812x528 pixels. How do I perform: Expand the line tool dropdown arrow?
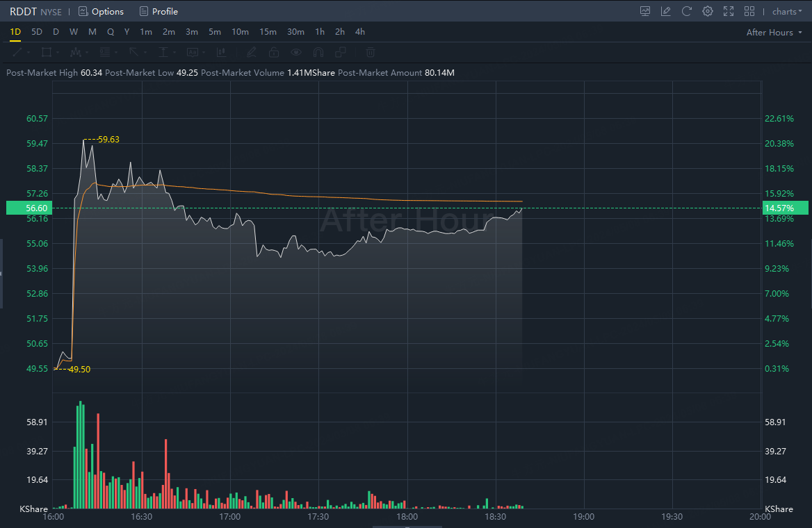click(28, 53)
